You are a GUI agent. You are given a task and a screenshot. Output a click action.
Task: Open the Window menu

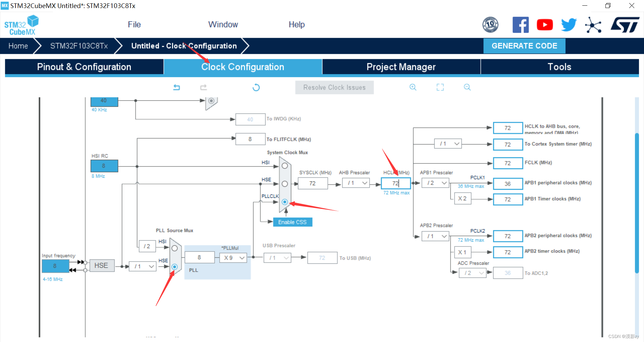tap(223, 24)
